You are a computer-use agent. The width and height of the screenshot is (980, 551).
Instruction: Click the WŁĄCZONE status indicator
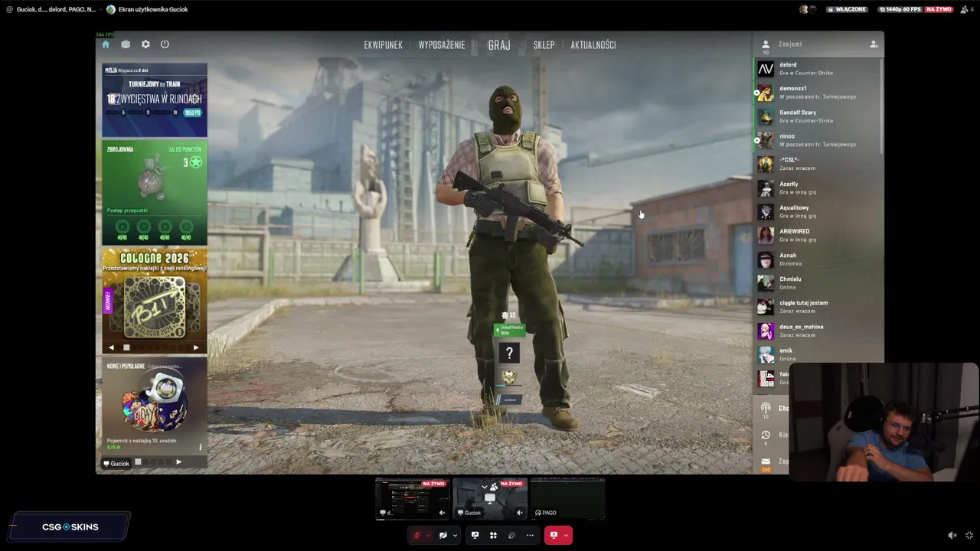click(x=848, y=9)
